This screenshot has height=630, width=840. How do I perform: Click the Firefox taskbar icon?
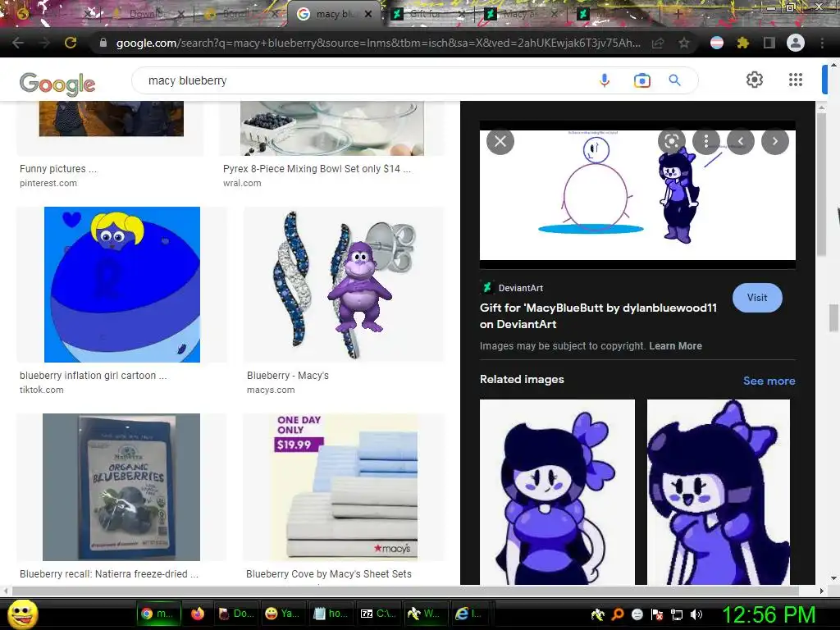pos(197,614)
